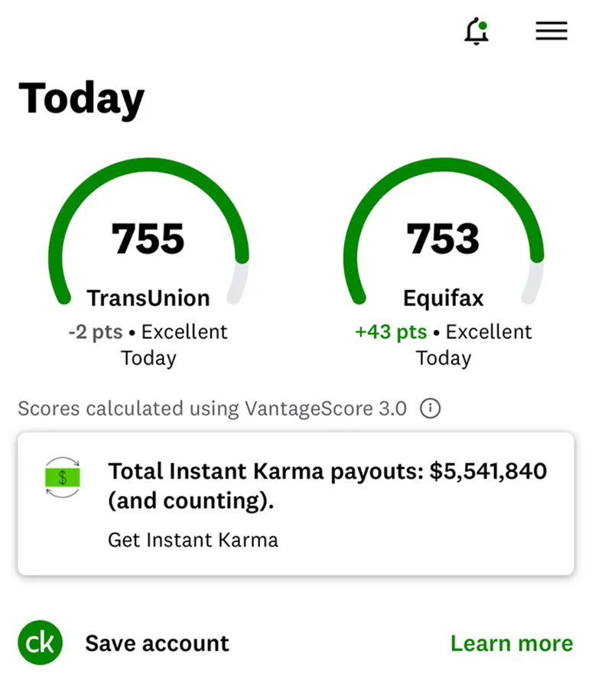Image resolution: width=592 pixels, height=700 pixels.
Task: Click the +43 pts change indicator
Action: pyautogui.click(x=390, y=332)
